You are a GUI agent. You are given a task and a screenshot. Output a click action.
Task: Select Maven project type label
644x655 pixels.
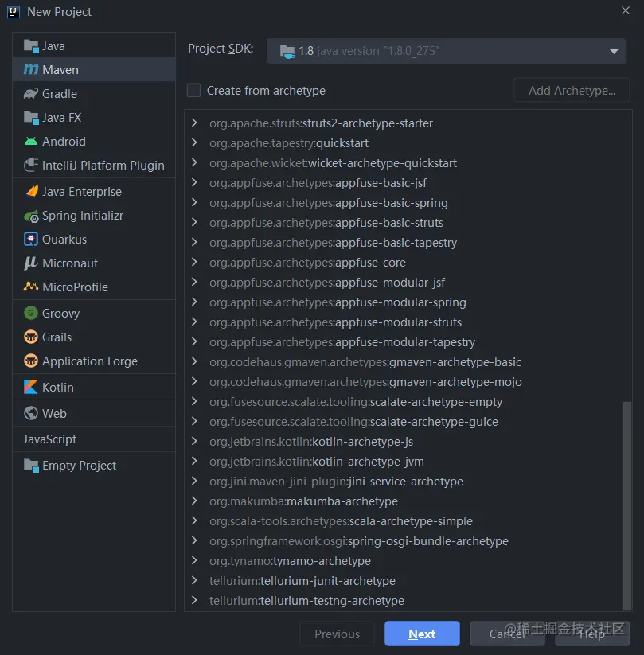coord(60,70)
